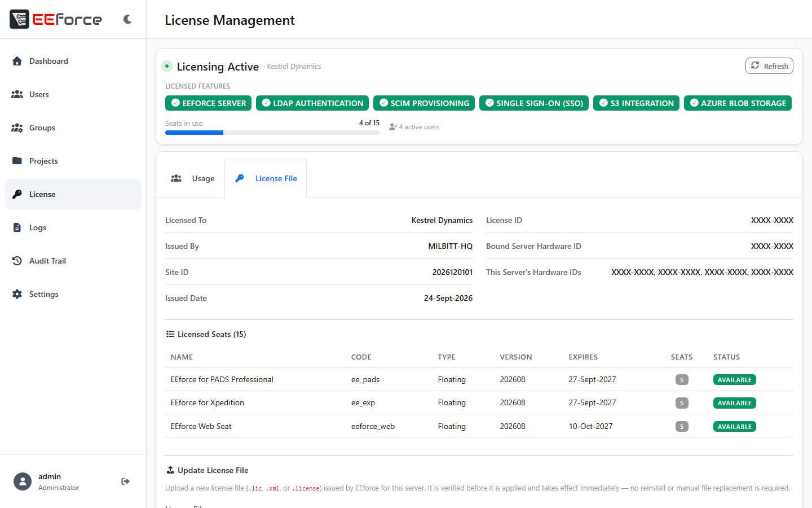Open Groups in sidebar

point(73,128)
